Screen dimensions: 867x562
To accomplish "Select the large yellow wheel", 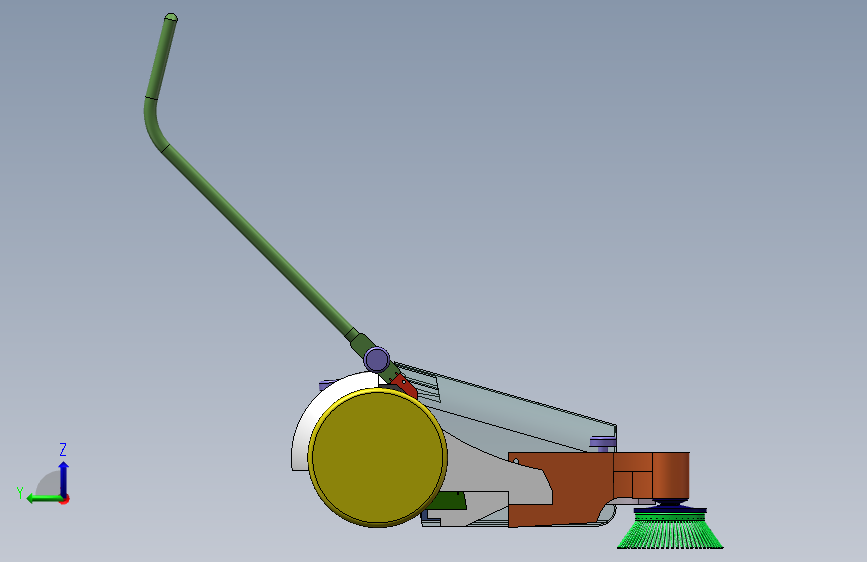I will pyautogui.click(x=378, y=458).
